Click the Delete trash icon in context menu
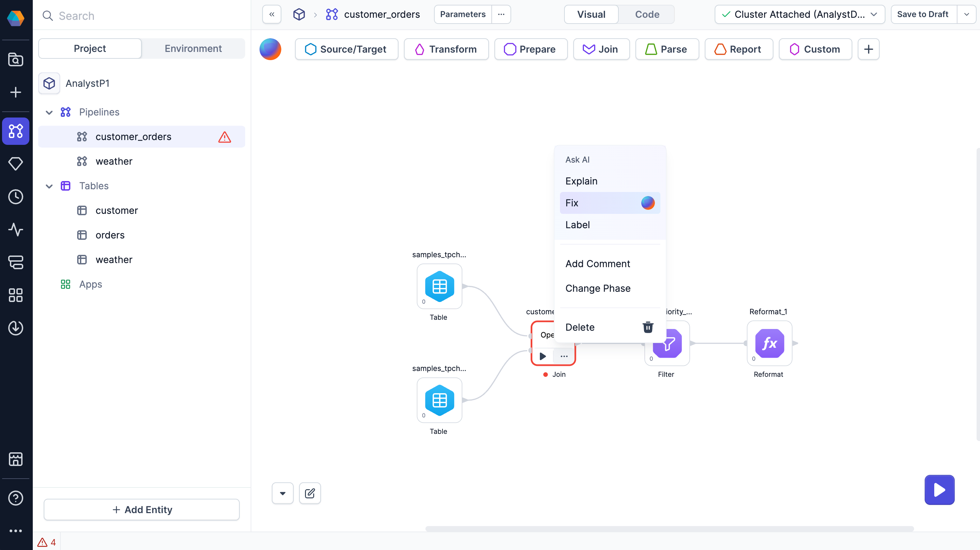 pos(647,327)
